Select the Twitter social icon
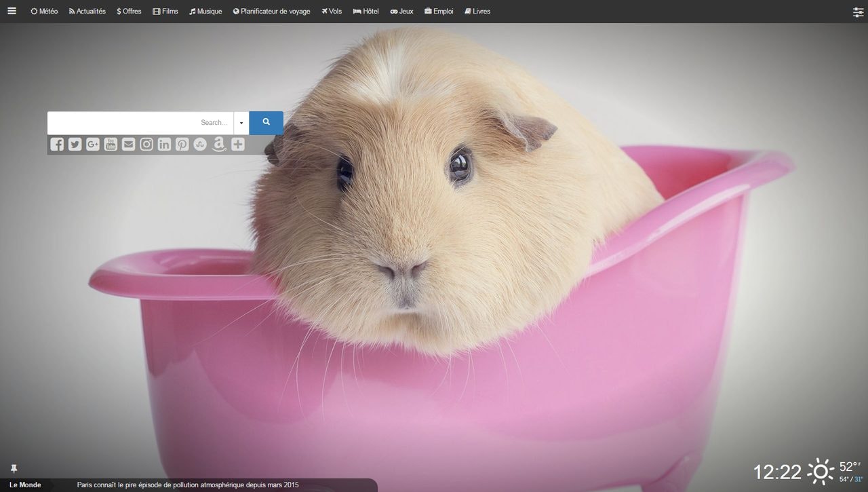Image resolution: width=868 pixels, height=492 pixels. [75, 144]
